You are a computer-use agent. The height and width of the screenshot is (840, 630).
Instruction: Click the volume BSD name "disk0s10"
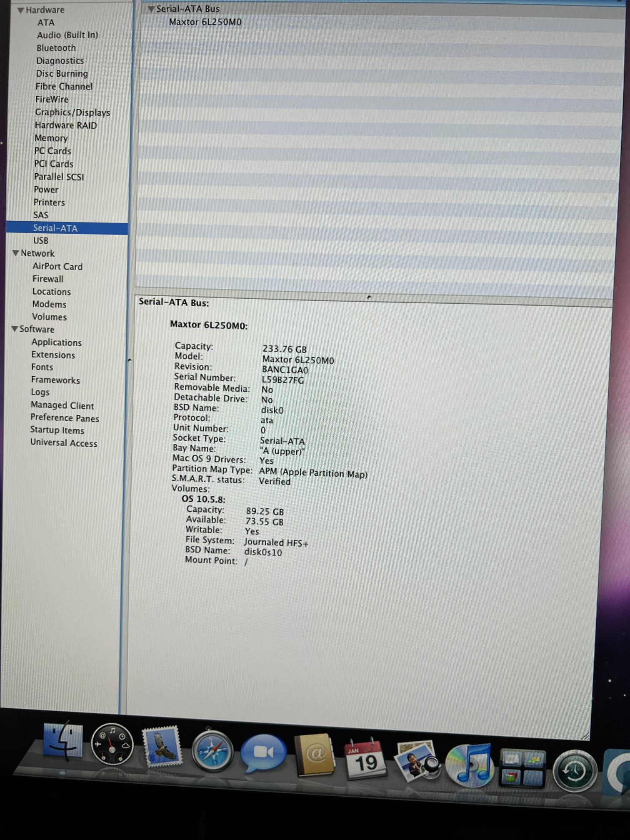click(x=263, y=552)
